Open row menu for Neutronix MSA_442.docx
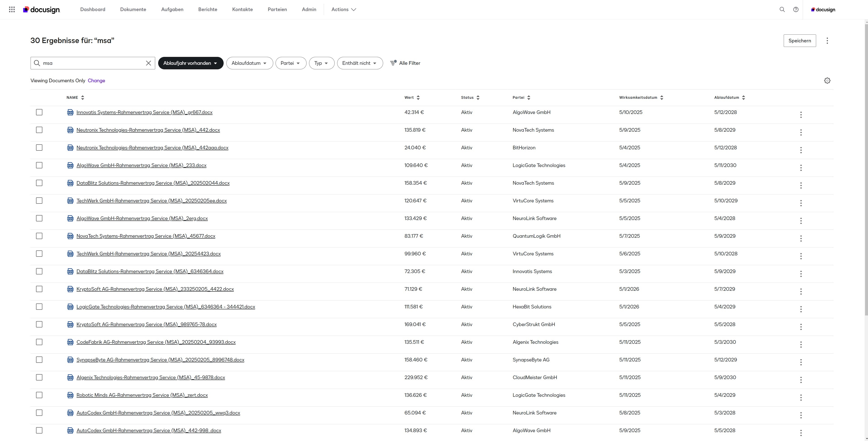868x441 pixels. (801, 132)
